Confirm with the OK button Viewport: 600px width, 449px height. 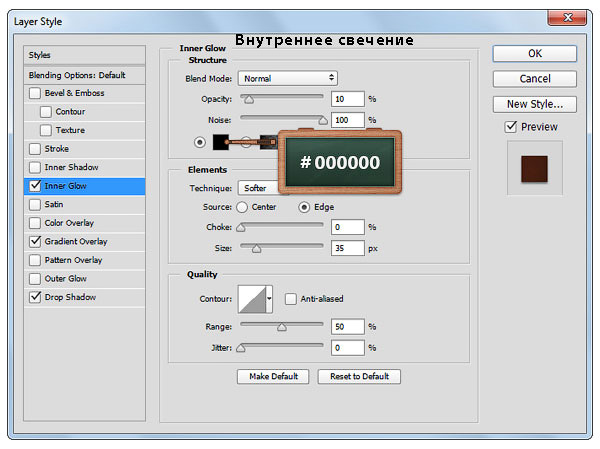(535, 54)
